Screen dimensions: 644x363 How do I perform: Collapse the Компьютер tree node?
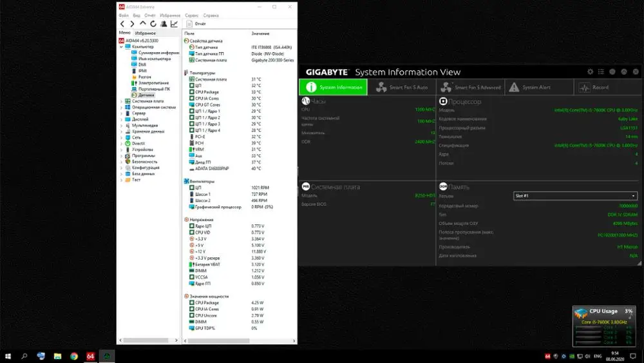pos(122,47)
